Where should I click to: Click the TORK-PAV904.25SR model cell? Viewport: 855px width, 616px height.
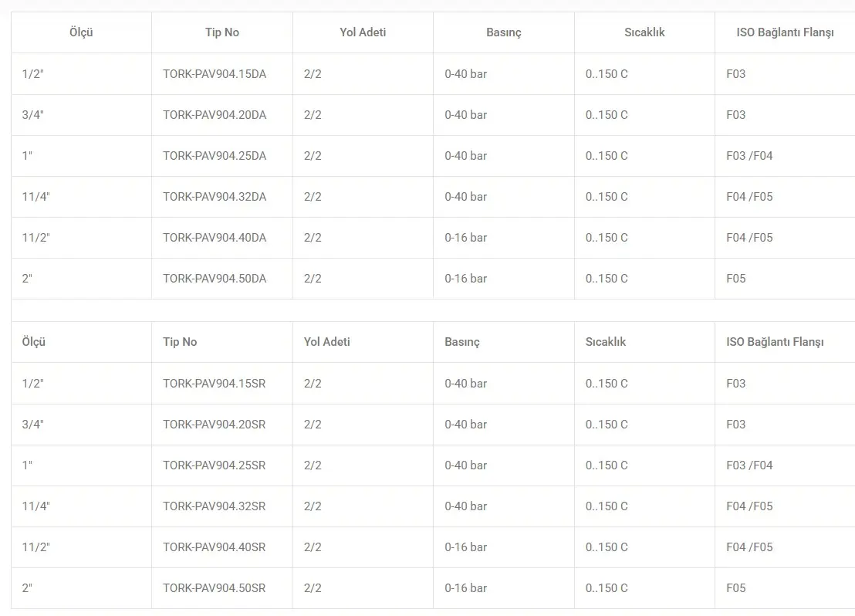coord(214,465)
